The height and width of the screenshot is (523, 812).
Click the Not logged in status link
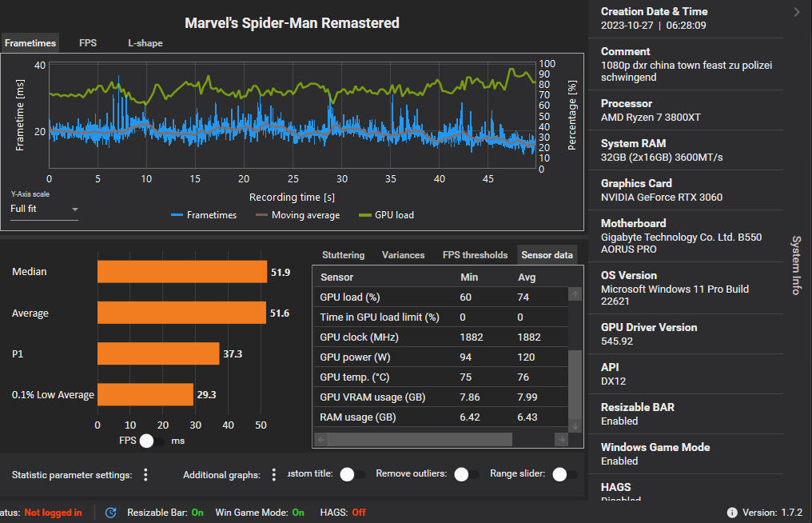(53, 513)
